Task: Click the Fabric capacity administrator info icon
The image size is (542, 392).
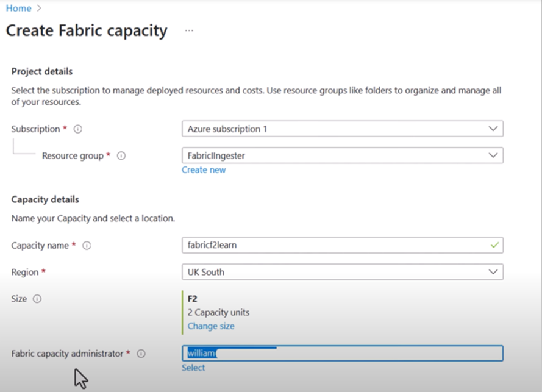Action: pyautogui.click(x=141, y=354)
